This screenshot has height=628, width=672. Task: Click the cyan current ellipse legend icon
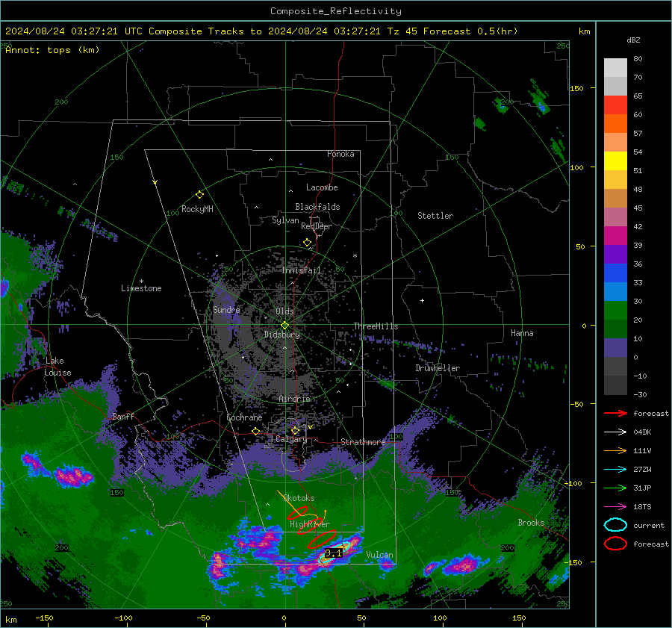pyautogui.click(x=615, y=525)
